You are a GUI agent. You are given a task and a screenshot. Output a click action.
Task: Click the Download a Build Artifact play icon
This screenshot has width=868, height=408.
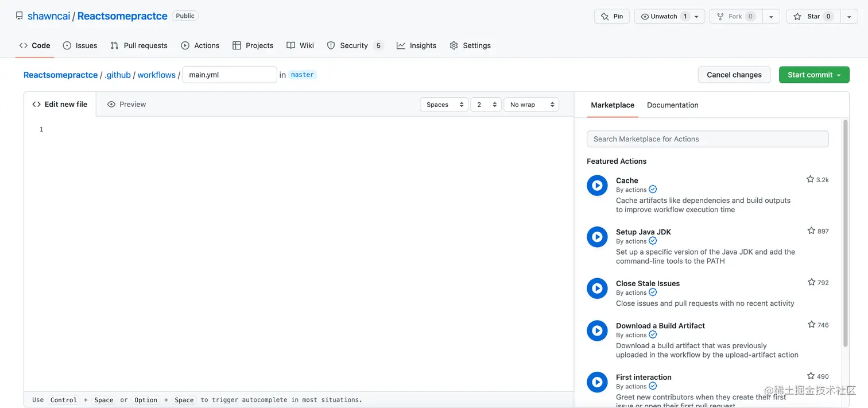coord(597,330)
